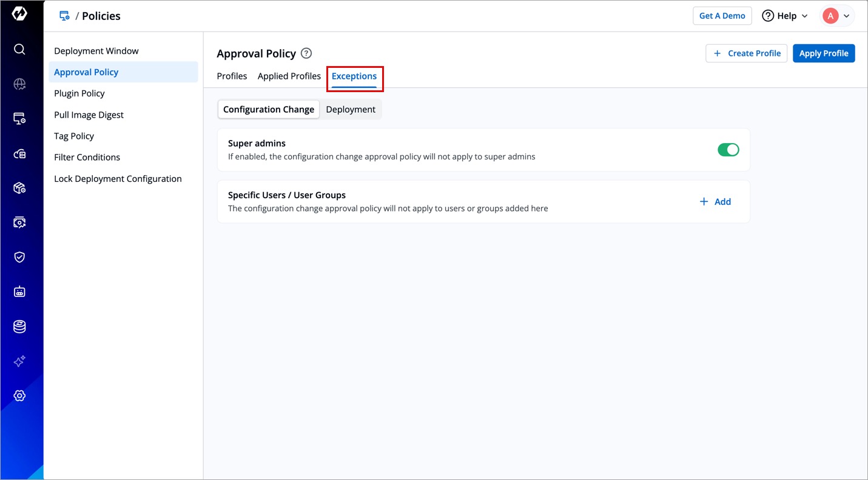868x480 pixels.
Task: Switch to the Deployment segment
Action: tap(351, 109)
